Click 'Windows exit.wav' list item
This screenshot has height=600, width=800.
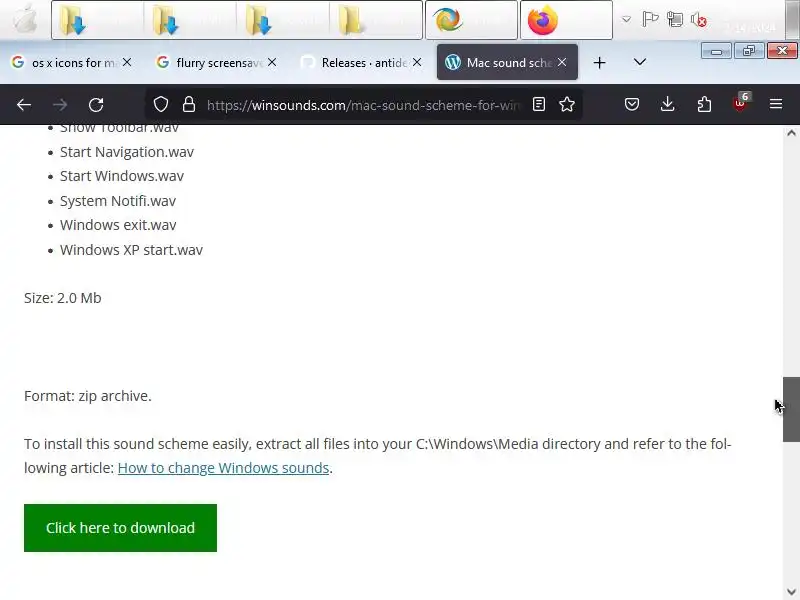(118, 225)
